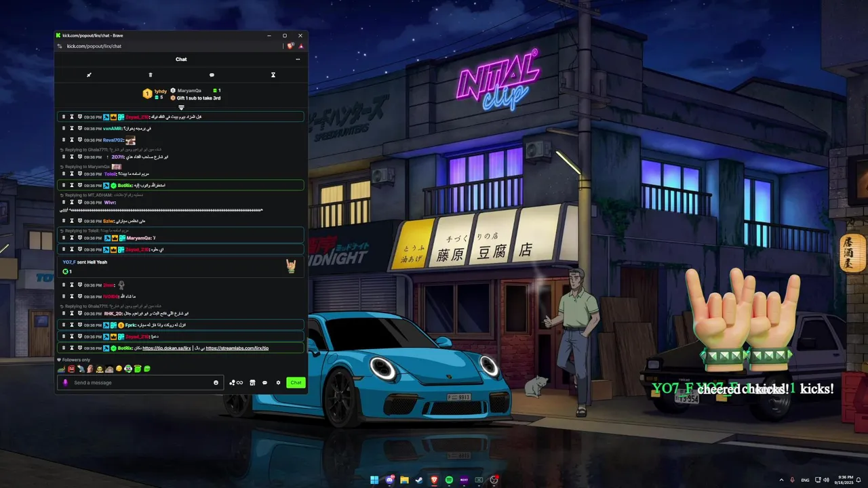Viewport: 868px width, 488px height.
Task: Open the shop icon next to the Chat button
Action: (x=252, y=382)
